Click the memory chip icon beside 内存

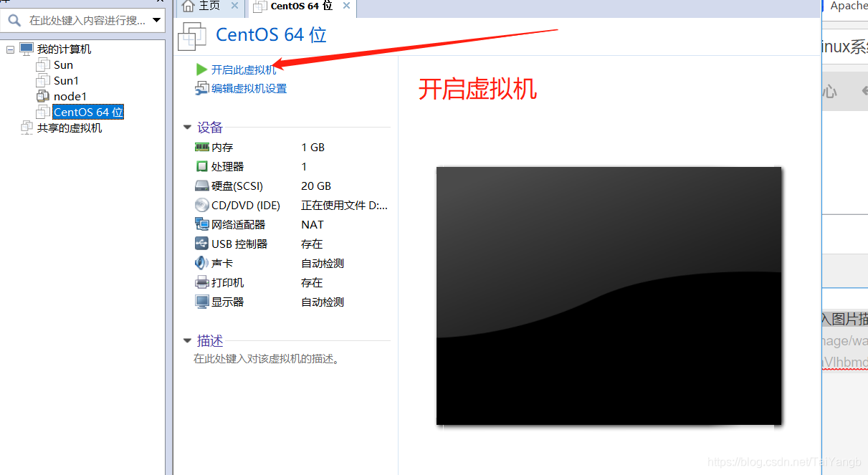(201, 147)
